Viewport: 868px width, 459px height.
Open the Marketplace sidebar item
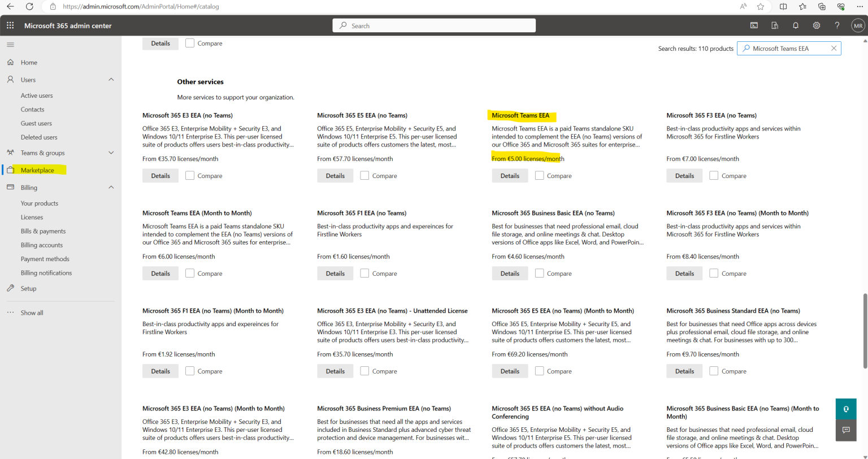[38, 170]
